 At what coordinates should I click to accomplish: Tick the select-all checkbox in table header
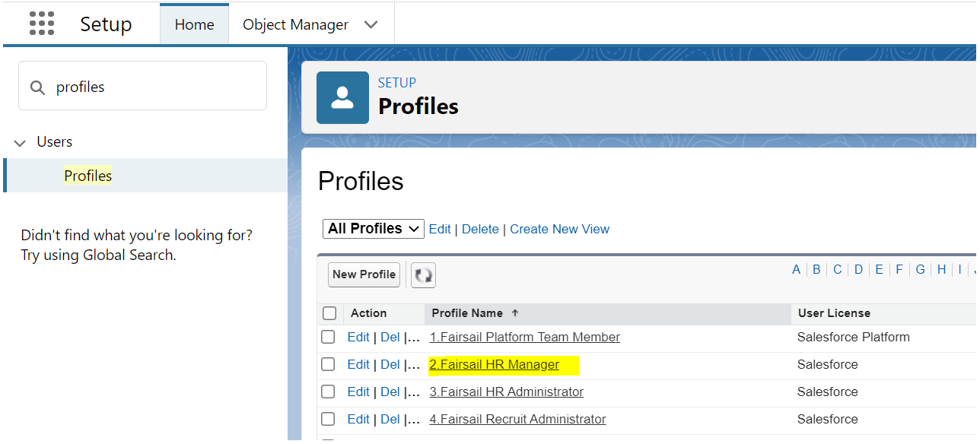[x=329, y=313]
